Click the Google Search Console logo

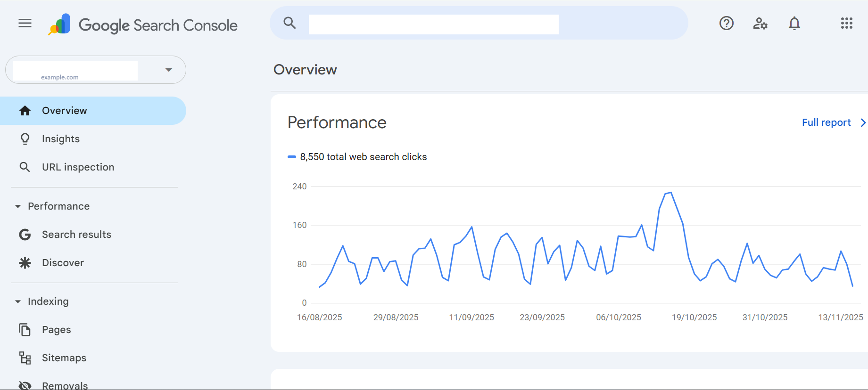142,24
